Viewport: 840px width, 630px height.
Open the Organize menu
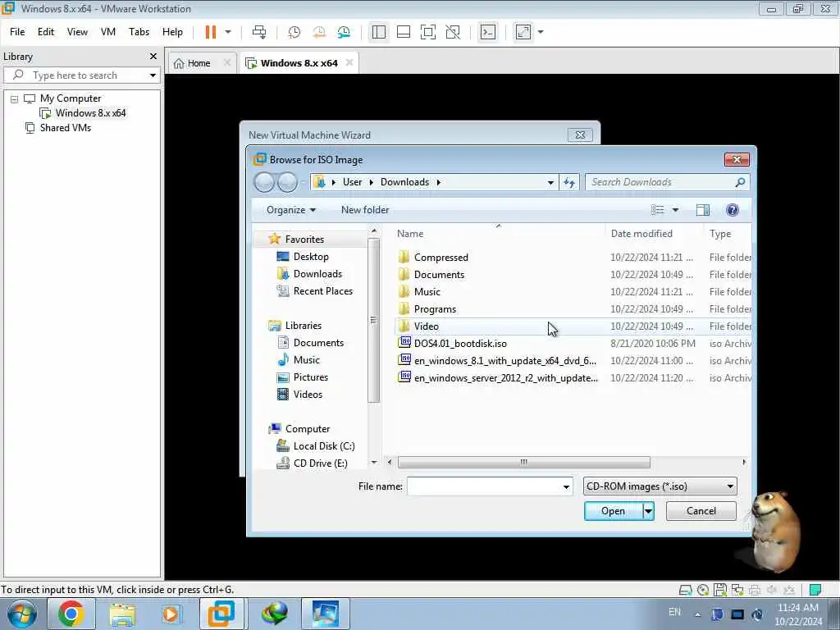tap(291, 210)
